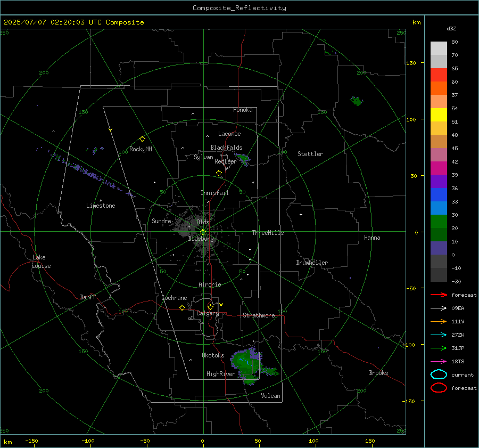
Task: Click the Drumheller town label
Action: pyautogui.click(x=312, y=263)
